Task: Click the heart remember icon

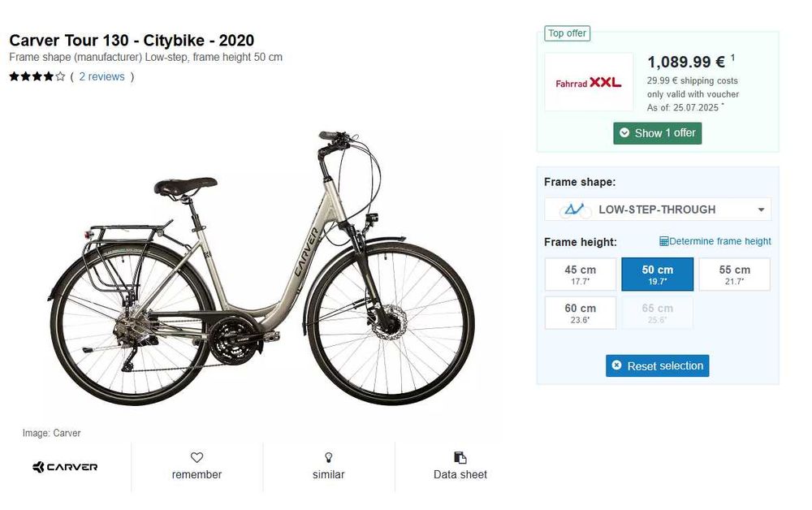Action: pos(197,457)
